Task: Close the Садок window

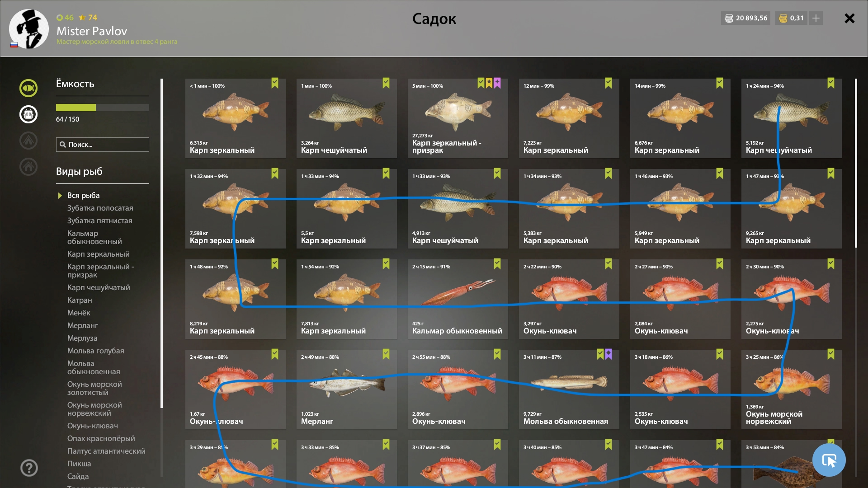Action: [x=849, y=18]
